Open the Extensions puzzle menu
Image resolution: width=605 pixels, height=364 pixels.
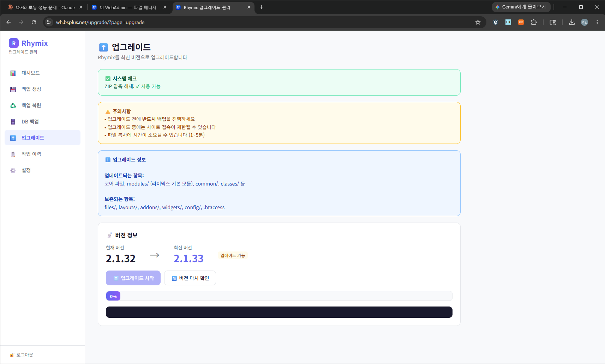(534, 22)
